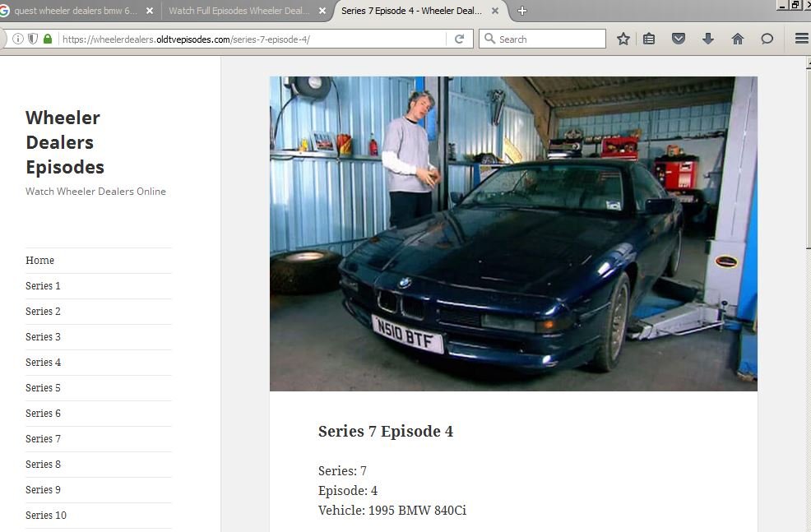The height and width of the screenshot is (532, 811).
Task: Select the Series 7 Episode 4 tab
Action: (x=420, y=11)
